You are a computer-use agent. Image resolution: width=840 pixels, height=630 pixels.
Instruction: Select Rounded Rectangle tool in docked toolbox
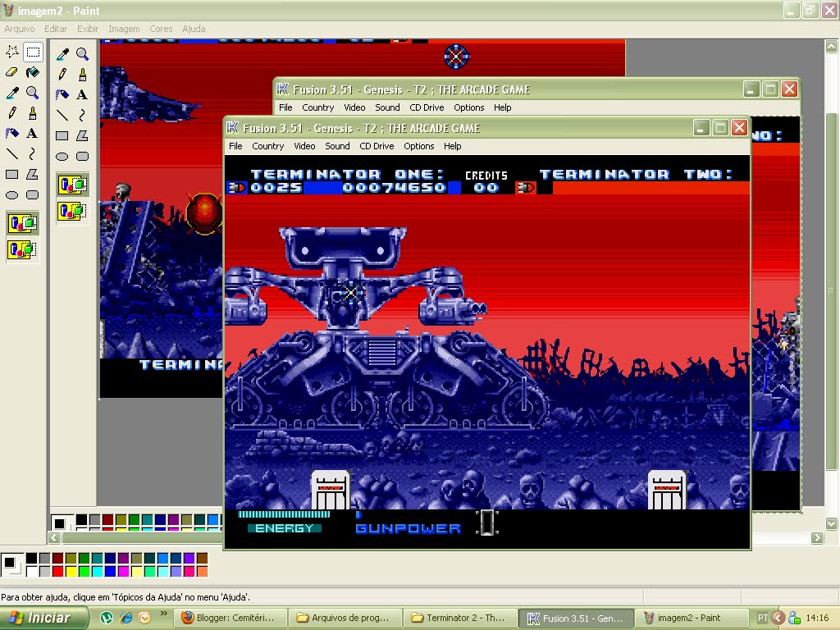[33, 195]
